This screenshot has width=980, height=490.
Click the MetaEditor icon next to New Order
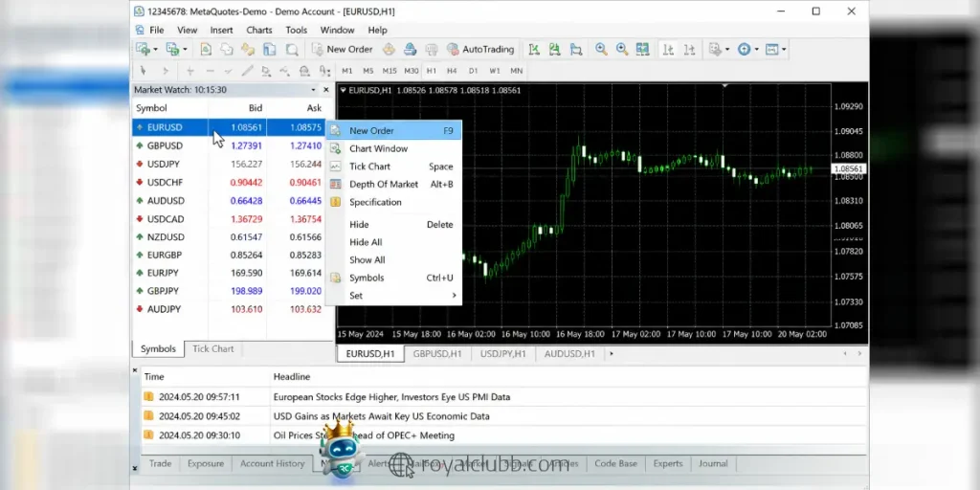click(x=389, y=49)
